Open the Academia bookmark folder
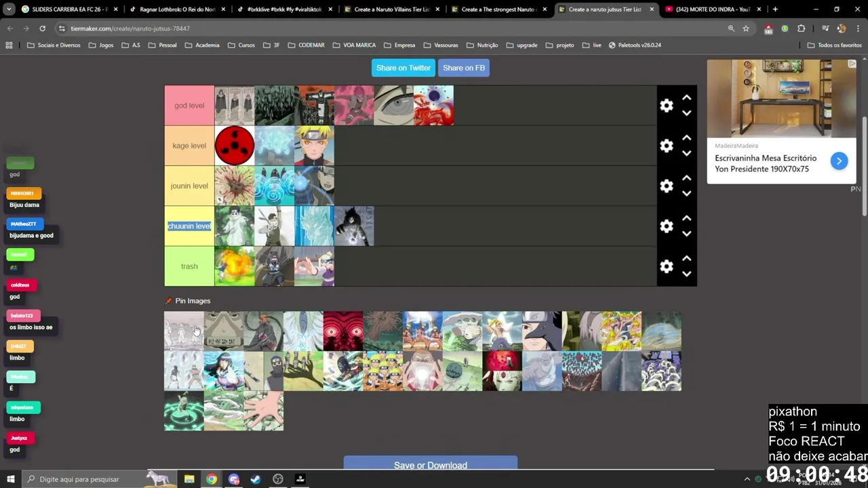The image size is (868, 488). click(x=202, y=45)
